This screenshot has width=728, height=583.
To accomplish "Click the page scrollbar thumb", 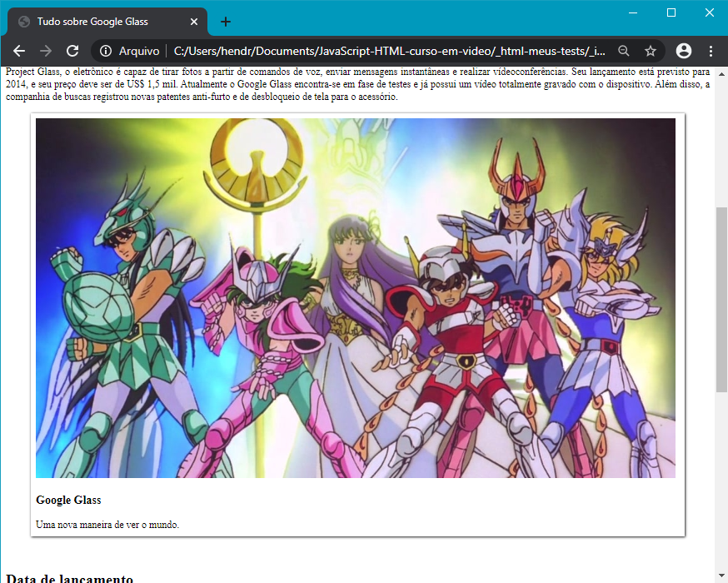I will tap(721, 300).
